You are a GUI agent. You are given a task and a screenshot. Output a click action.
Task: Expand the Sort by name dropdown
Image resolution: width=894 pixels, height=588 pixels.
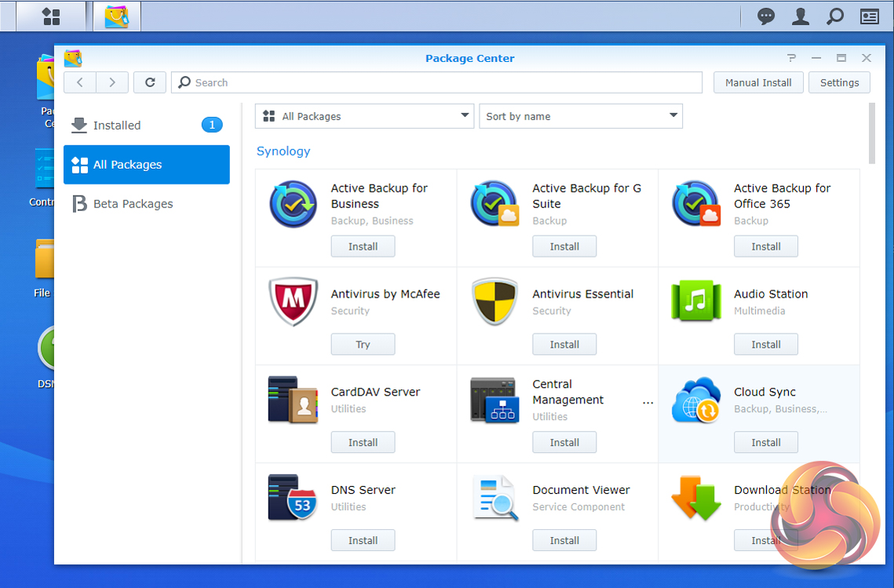pos(580,116)
